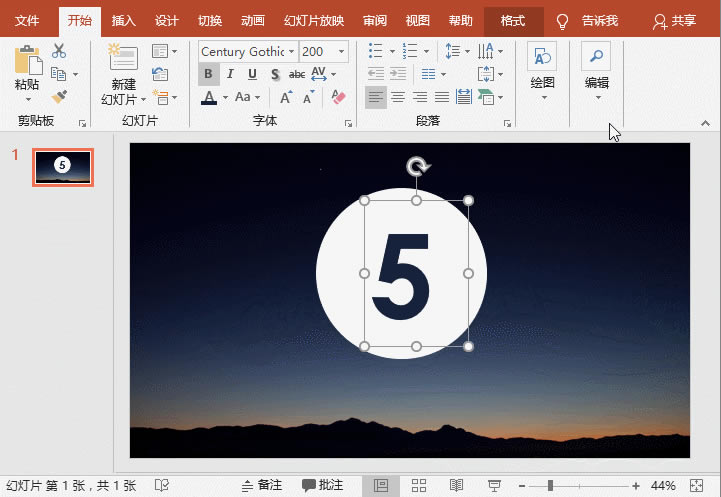Screen dimensions: 721x497
Task: Click the zoom slider handle
Action: (550, 485)
